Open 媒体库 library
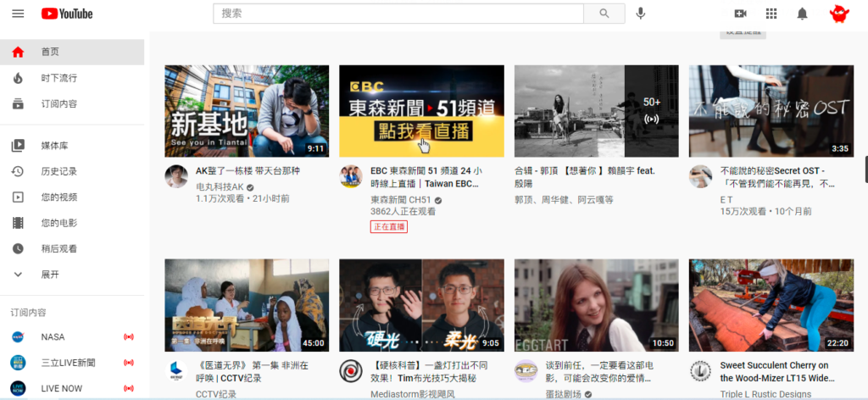The width and height of the screenshot is (868, 400). [72, 146]
